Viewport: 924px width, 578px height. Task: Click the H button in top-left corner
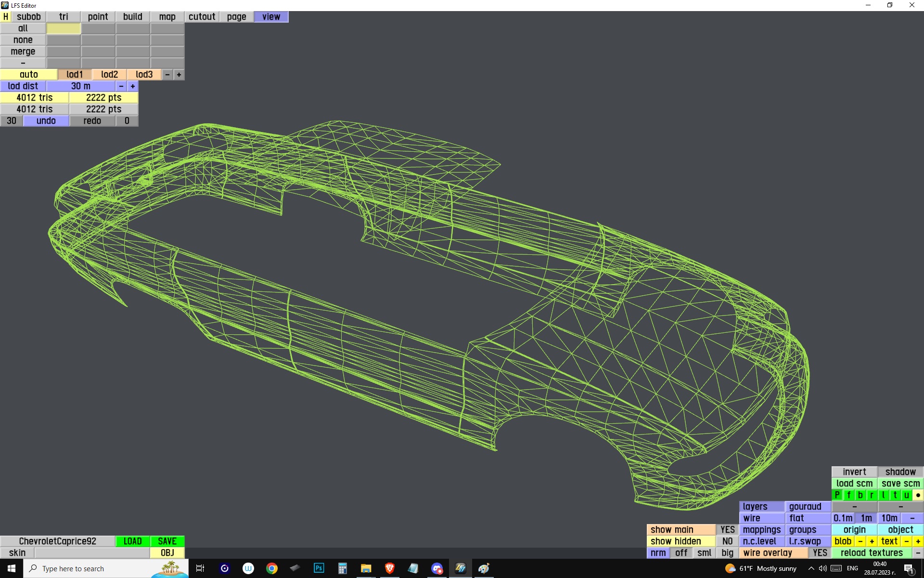click(x=5, y=16)
